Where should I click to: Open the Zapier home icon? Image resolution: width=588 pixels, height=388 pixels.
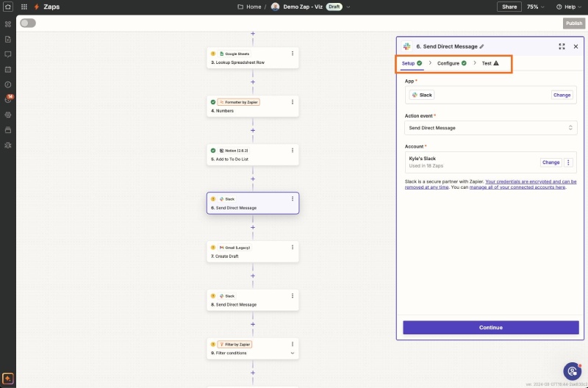point(8,7)
